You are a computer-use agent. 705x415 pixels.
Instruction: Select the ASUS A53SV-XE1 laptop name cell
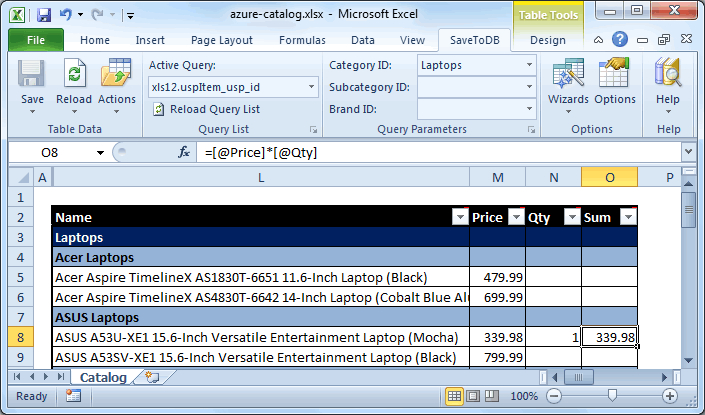(x=261, y=357)
